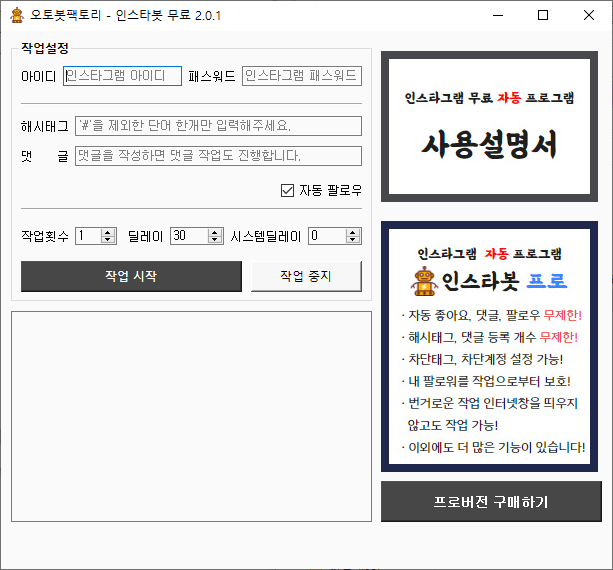Click the 자동 팔로우 label text

[330, 190]
